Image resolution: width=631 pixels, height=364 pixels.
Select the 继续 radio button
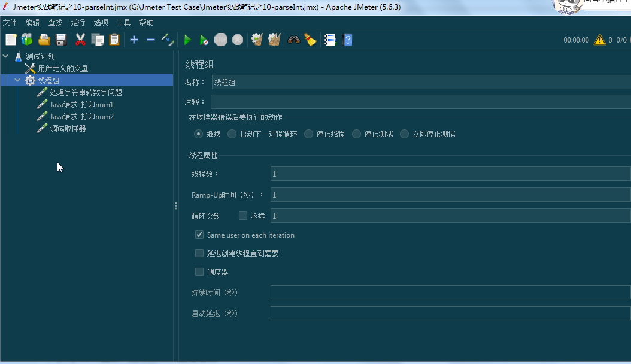coord(198,134)
